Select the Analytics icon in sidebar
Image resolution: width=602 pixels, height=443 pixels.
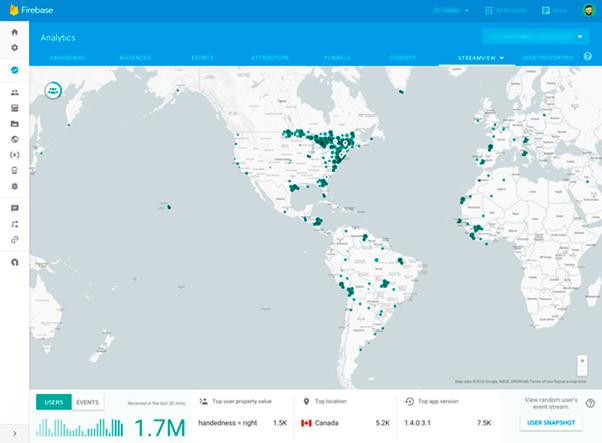14,70
